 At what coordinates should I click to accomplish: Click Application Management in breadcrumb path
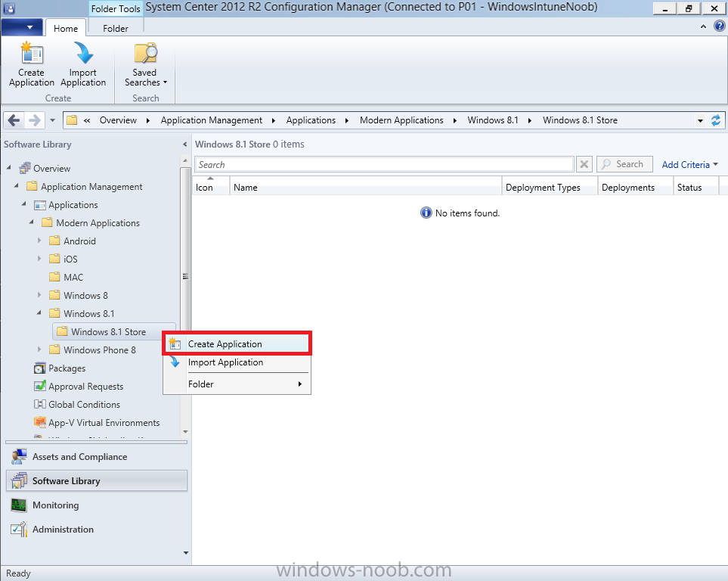[x=211, y=120]
